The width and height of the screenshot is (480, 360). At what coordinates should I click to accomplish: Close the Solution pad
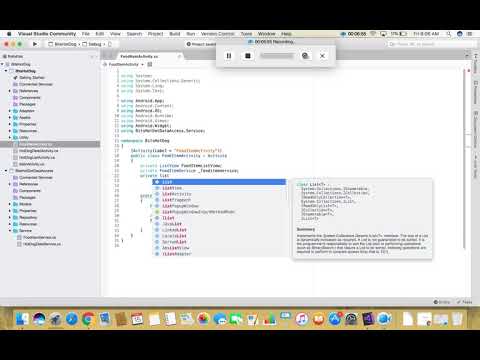[97, 56]
